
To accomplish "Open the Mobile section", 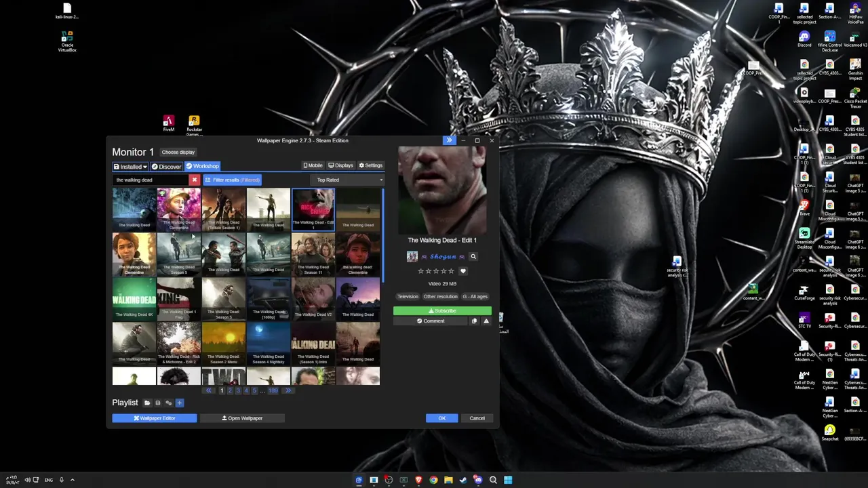I will (x=313, y=165).
